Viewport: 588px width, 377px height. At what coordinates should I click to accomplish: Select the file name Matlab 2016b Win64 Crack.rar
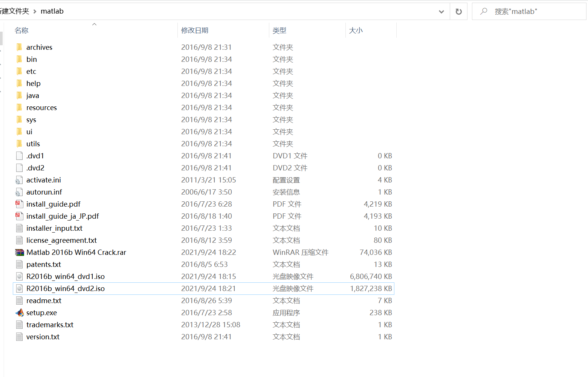(76, 252)
